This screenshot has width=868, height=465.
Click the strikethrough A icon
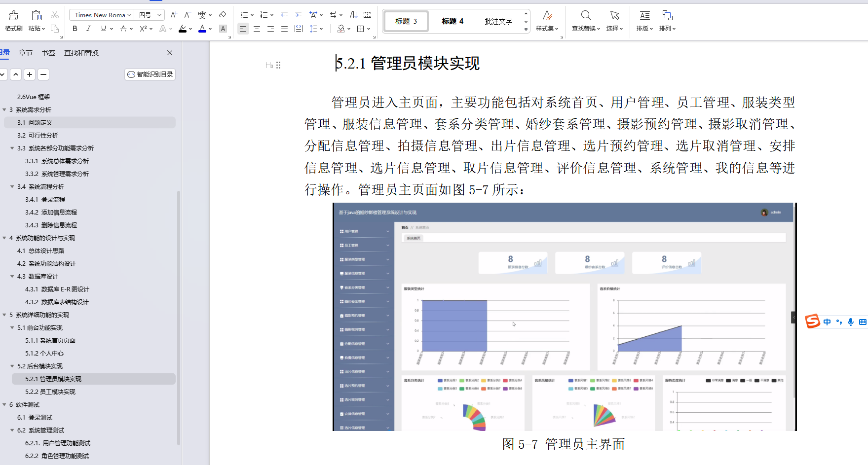pos(123,29)
